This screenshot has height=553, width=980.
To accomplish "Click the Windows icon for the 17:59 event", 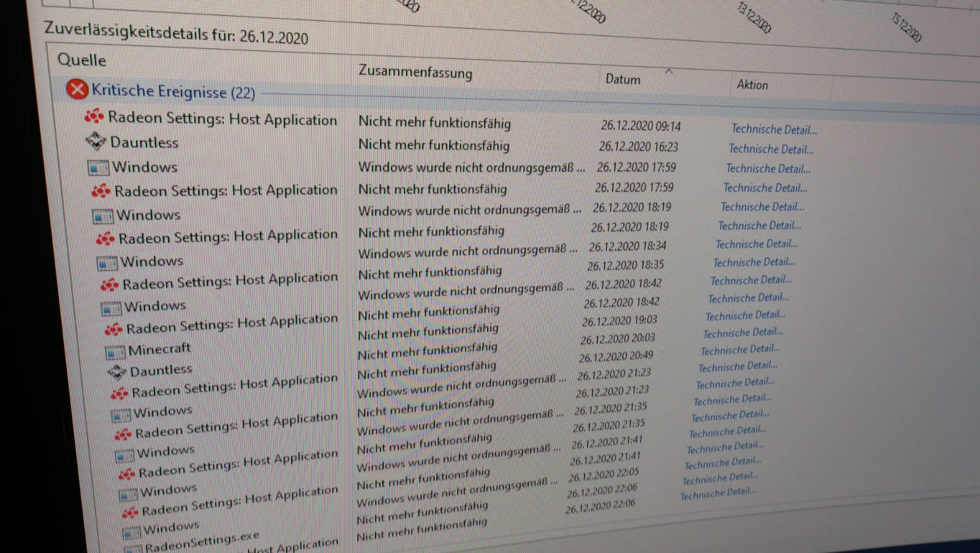I will pyautogui.click(x=98, y=167).
